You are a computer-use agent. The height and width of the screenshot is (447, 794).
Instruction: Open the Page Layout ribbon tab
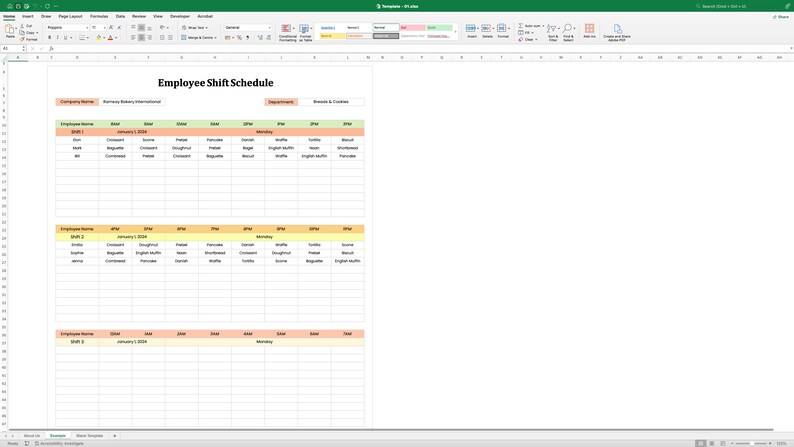click(70, 16)
